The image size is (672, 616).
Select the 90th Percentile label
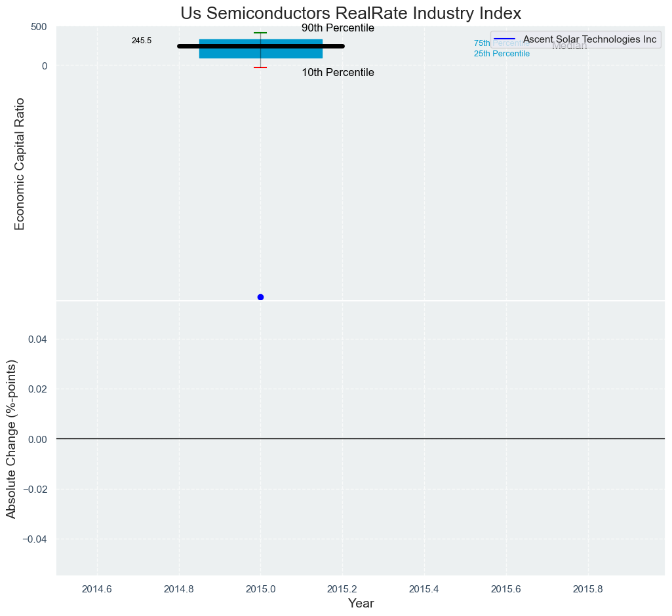coord(338,28)
